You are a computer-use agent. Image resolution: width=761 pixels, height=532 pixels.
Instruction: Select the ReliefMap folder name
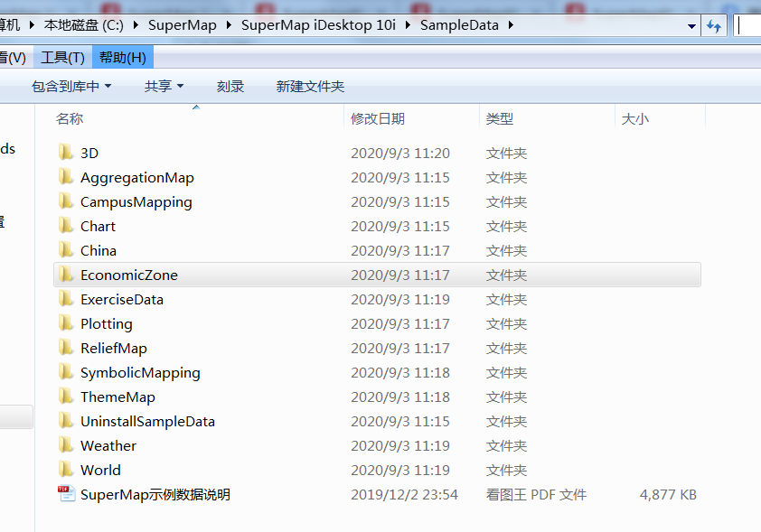(114, 349)
